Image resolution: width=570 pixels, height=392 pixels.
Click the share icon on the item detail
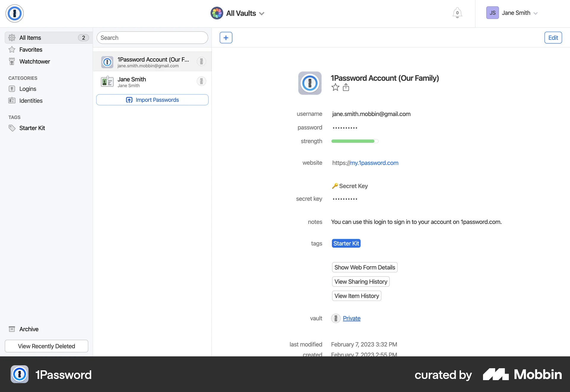point(346,87)
